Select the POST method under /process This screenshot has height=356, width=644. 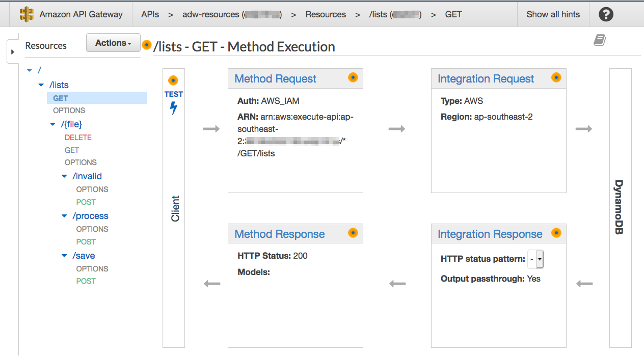coord(86,242)
